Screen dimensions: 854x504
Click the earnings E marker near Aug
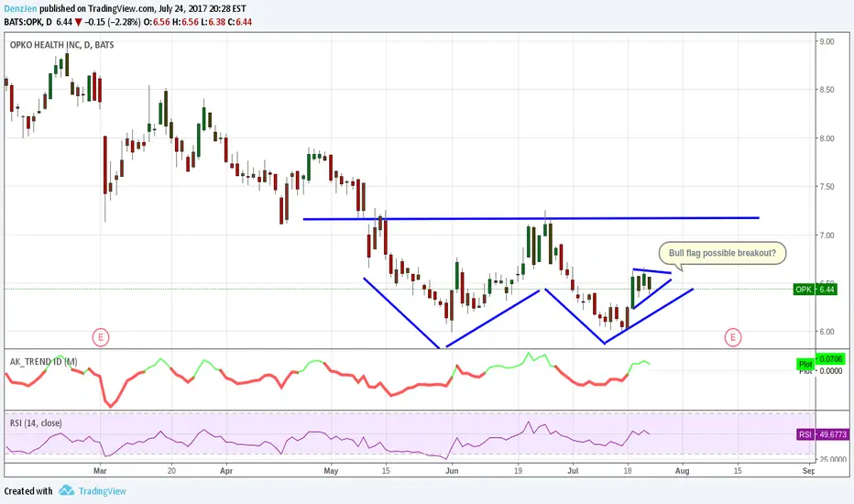coord(732,337)
